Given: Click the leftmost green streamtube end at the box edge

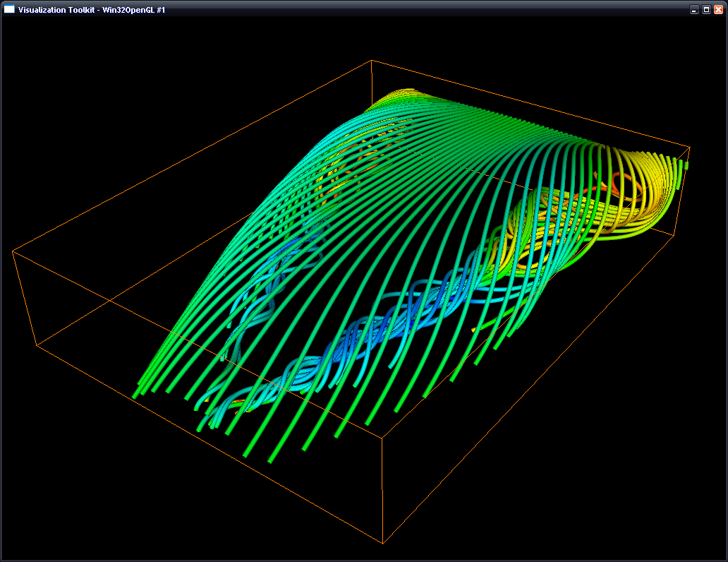Looking at the screenshot, I should 135,395.
